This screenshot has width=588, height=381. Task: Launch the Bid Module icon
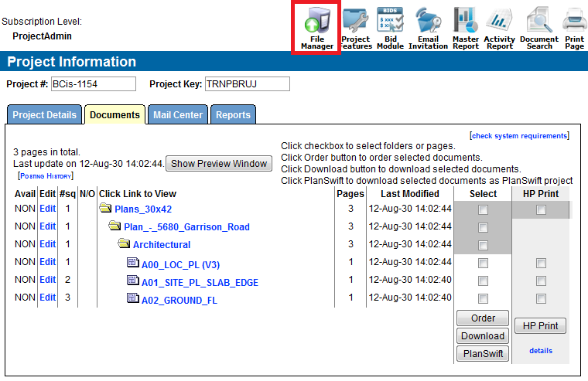click(x=390, y=28)
